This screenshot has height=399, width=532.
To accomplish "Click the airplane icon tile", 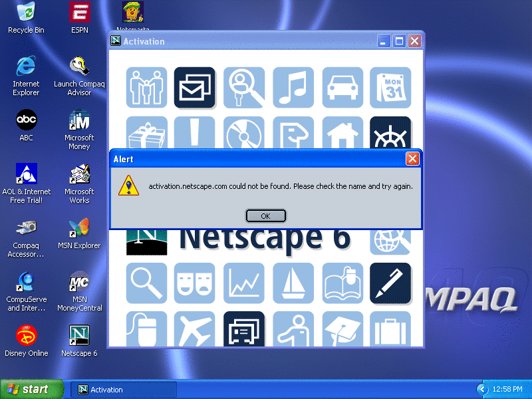I will pos(194,329).
